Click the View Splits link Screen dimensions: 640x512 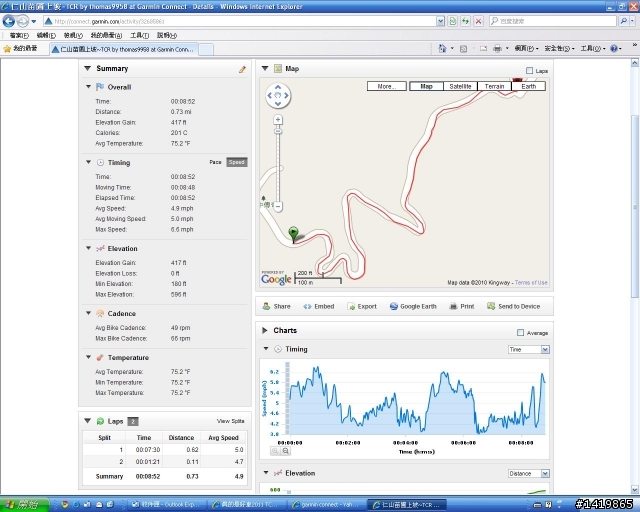point(230,421)
